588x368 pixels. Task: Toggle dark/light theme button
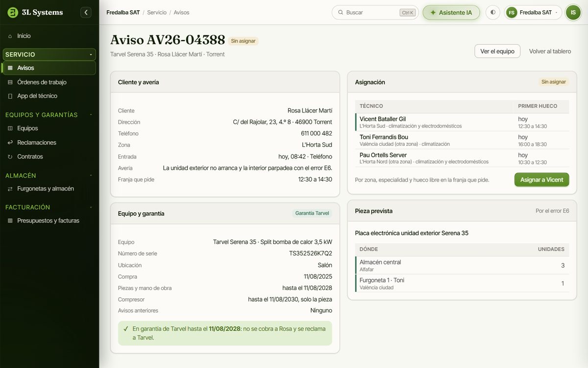click(492, 13)
